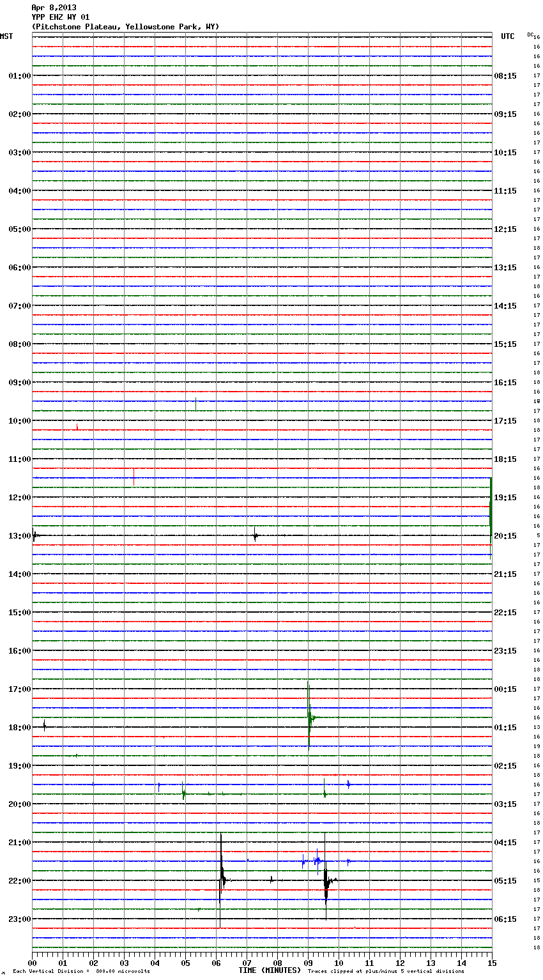The image size is (543, 980).
Task: Click the 15:00 MST time label
Action: click(x=19, y=613)
